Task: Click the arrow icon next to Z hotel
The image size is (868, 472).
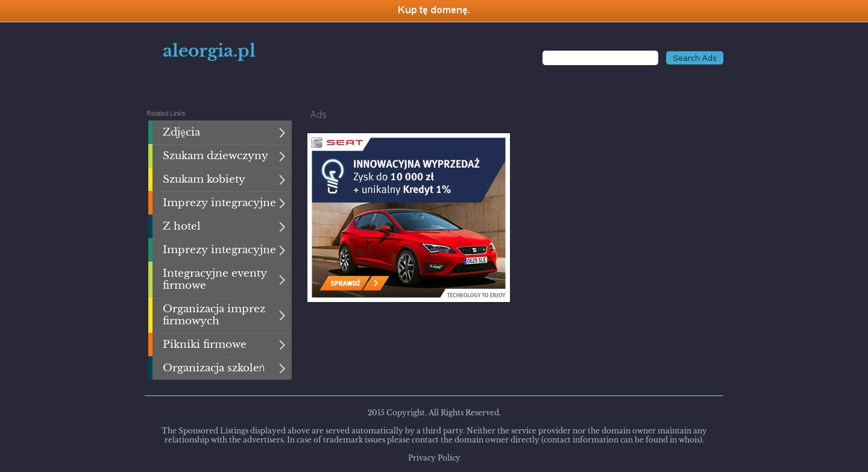Action: [x=281, y=227]
